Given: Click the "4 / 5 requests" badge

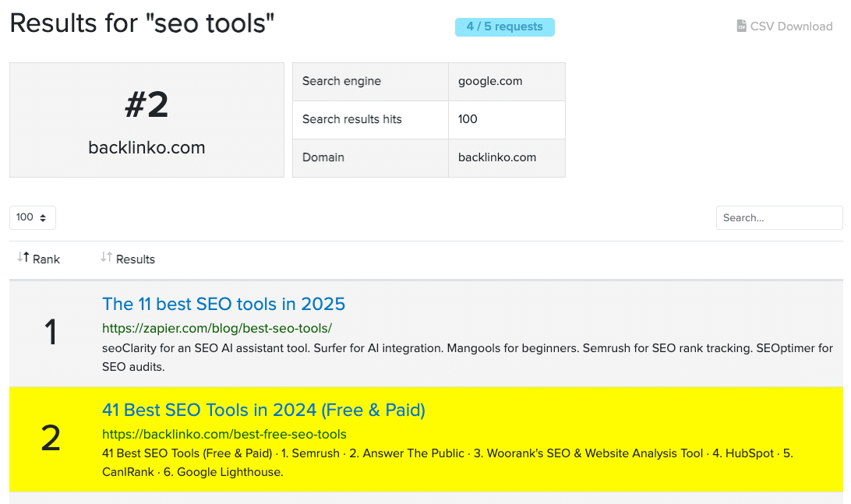Looking at the screenshot, I should pos(504,26).
